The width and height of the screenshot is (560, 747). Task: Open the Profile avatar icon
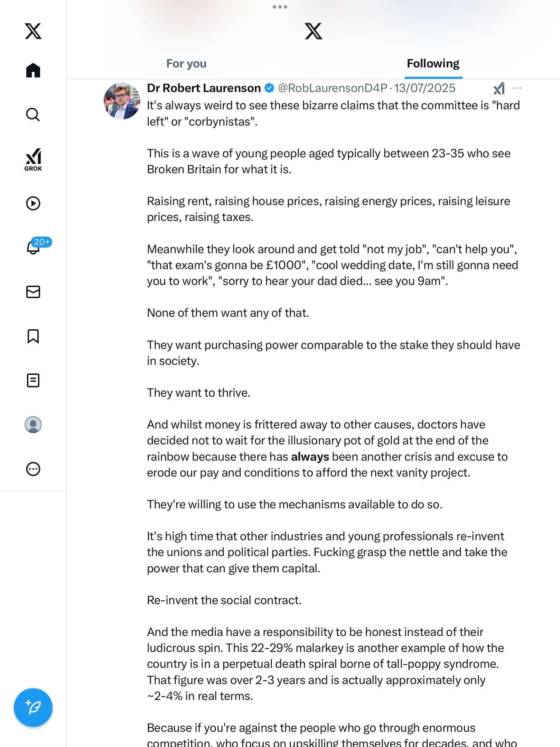click(33, 425)
